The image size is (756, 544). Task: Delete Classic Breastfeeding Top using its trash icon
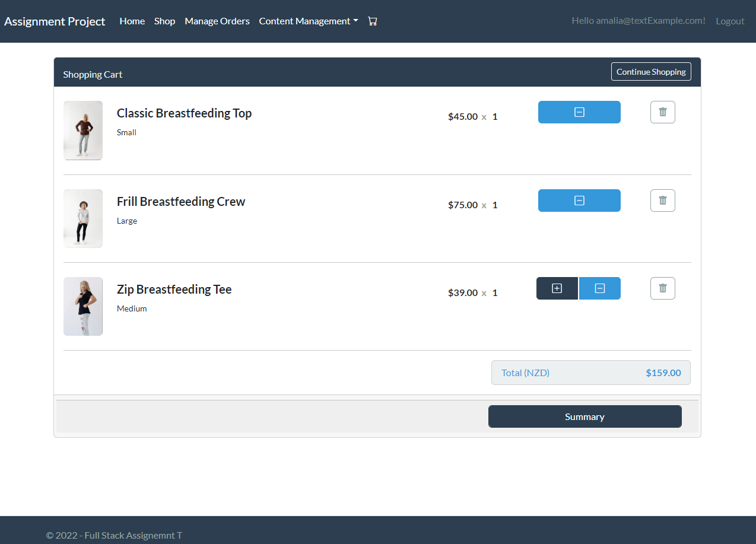662,112
